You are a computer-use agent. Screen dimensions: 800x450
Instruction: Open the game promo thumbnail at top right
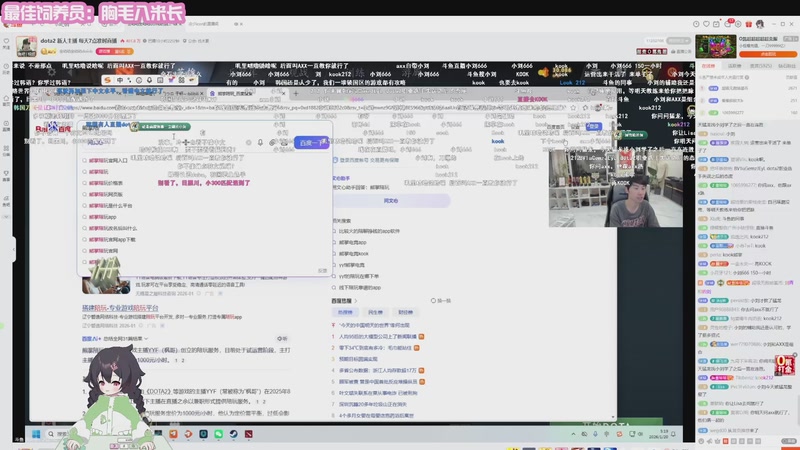pyautogui.click(x=715, y=46)
